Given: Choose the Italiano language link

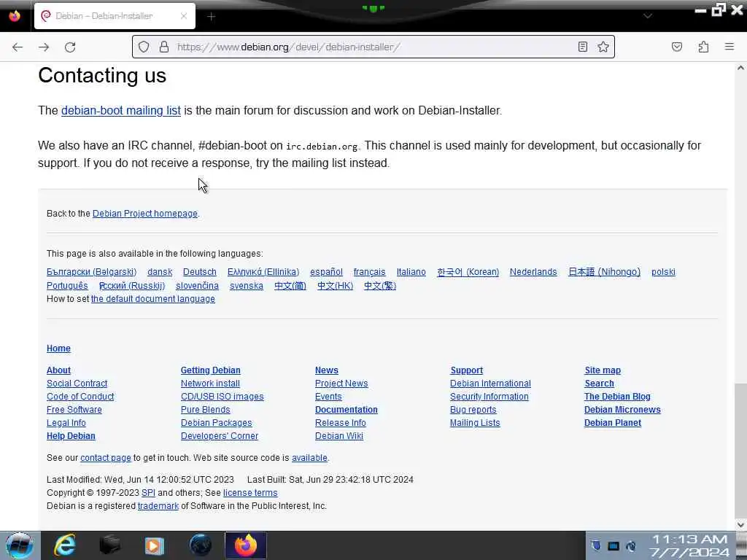Looking at the screenshot, I should [x=411, y=272].
